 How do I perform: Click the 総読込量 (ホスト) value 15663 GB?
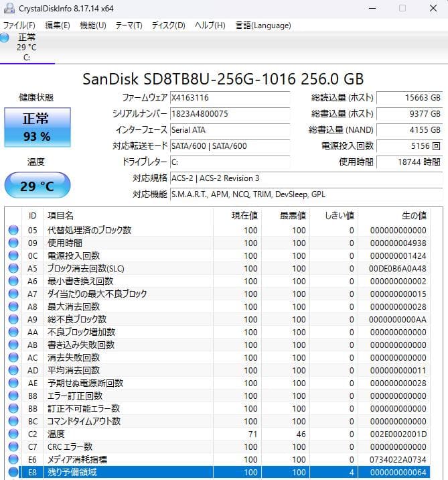(409, 98)
